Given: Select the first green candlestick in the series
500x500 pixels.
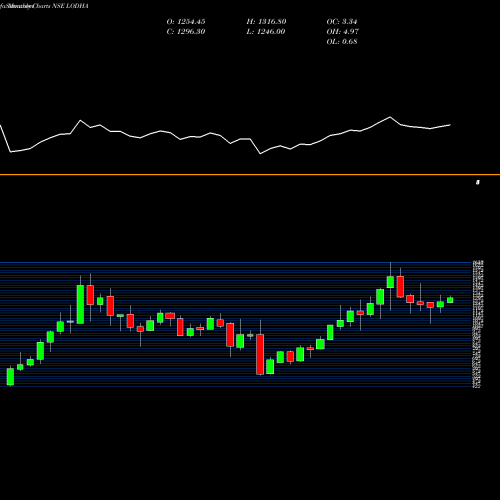Looking at the screenshot, I should pos(10,376).
